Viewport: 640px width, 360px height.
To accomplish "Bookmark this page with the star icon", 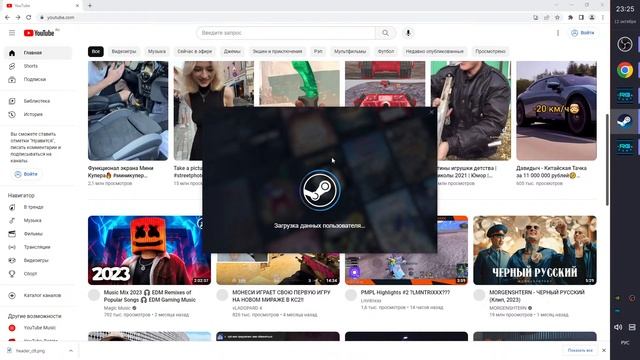I will coord(557,17).
